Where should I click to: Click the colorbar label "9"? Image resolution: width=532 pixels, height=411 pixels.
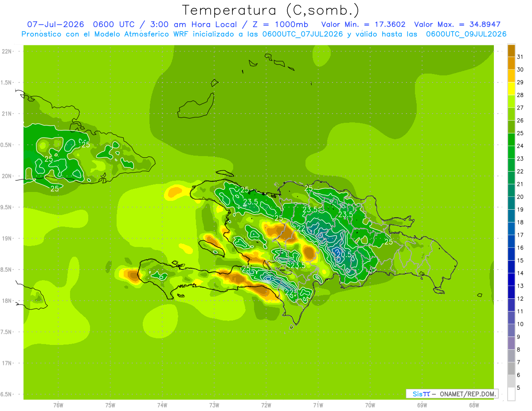pyautogui.click(x=519, y=337)
